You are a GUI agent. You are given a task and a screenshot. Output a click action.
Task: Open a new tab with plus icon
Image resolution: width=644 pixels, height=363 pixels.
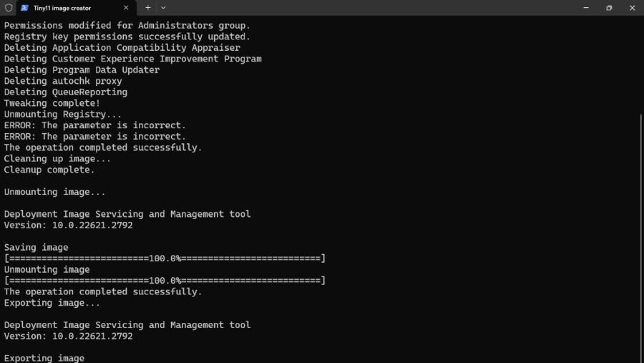coord(147,8)
